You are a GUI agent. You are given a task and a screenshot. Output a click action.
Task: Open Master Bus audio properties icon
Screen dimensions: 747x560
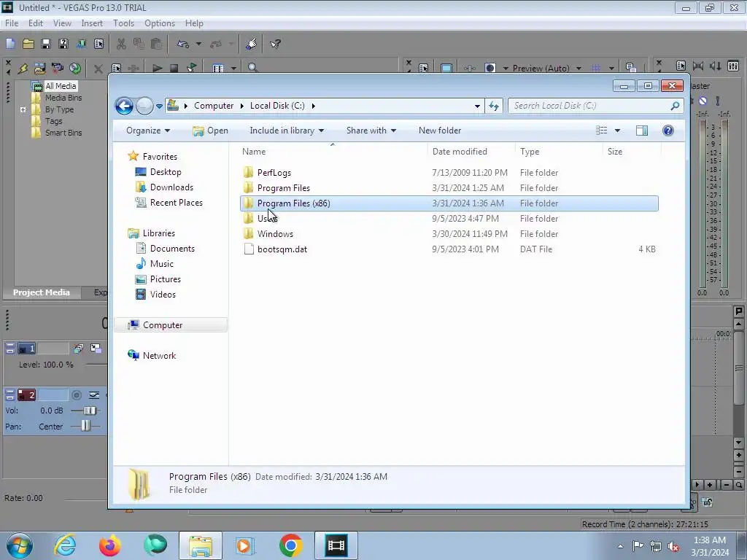pyautogui.click(x=681, y=66)
